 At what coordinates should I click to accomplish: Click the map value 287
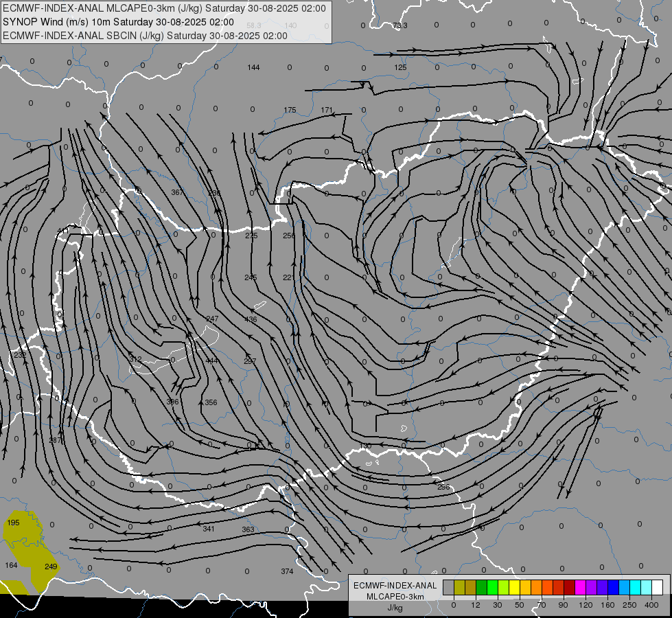(56, 440)
